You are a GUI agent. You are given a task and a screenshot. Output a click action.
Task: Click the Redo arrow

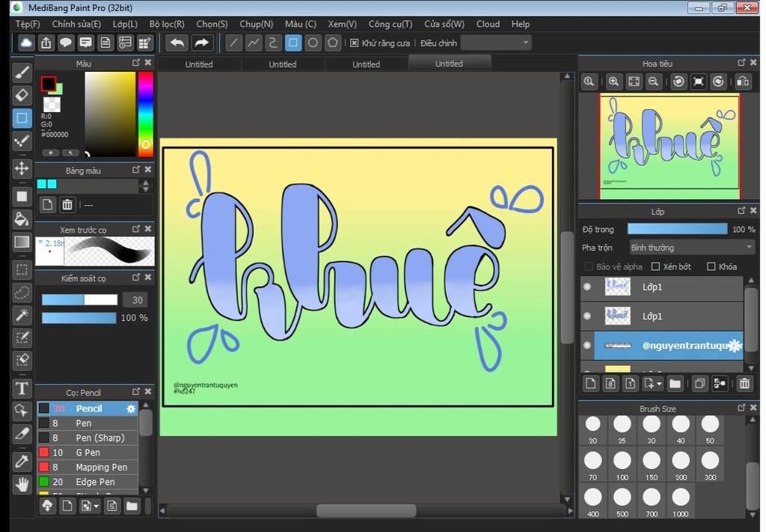[x=201, y=43]
